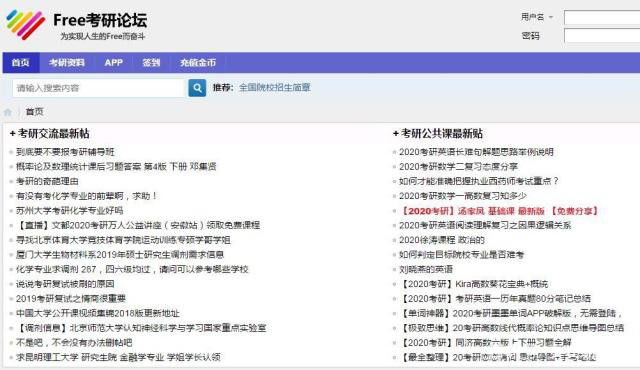
Task: Open post 2020考研数学二复习态度分享
Action: 458,166
